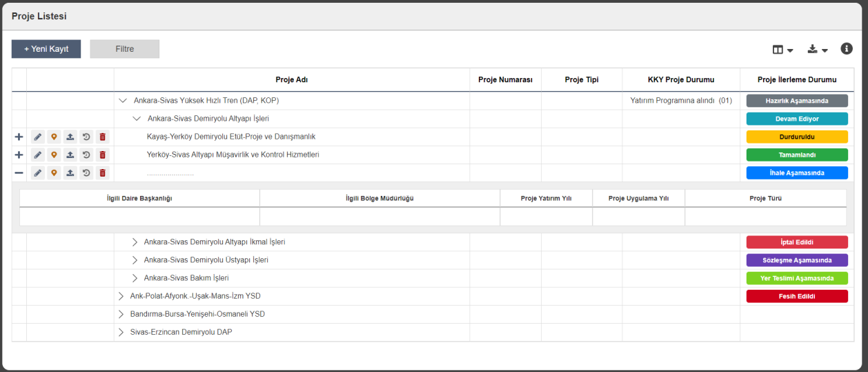Edit the Kayaş-Yerköy project with pencil icon
Image resolution: width=868 pixels, height=372 pixels.
[x=38, y=137]
